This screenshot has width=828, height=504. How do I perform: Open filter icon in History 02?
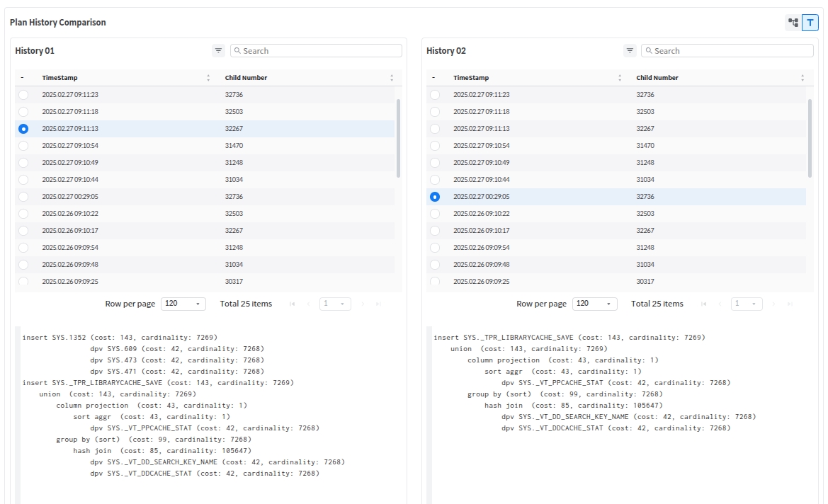click(630, 51)
